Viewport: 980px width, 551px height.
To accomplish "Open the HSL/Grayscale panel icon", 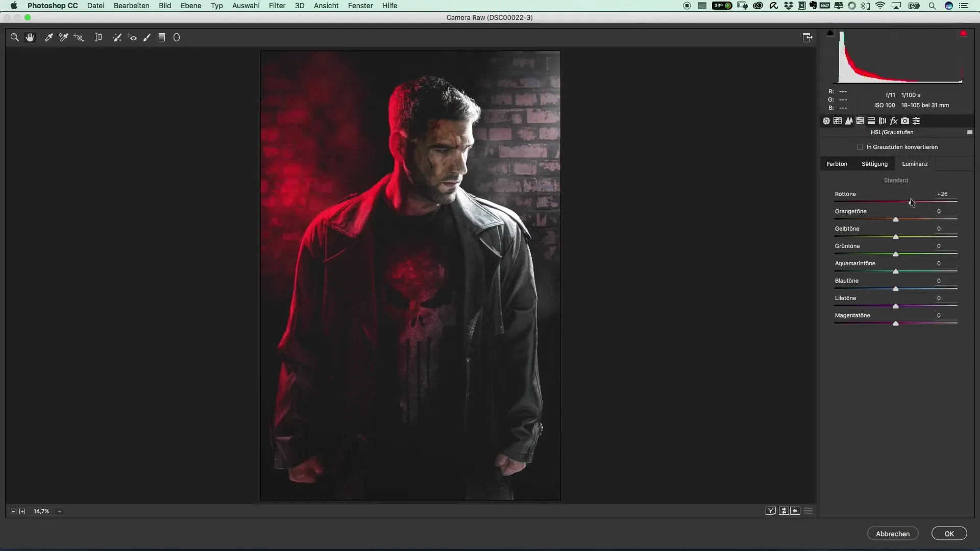I will pos(860,121).
